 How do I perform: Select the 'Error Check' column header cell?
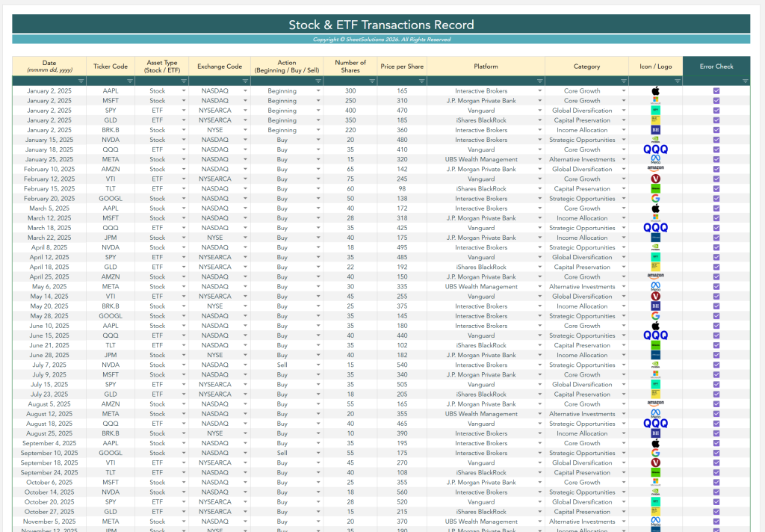click(716, 66)
